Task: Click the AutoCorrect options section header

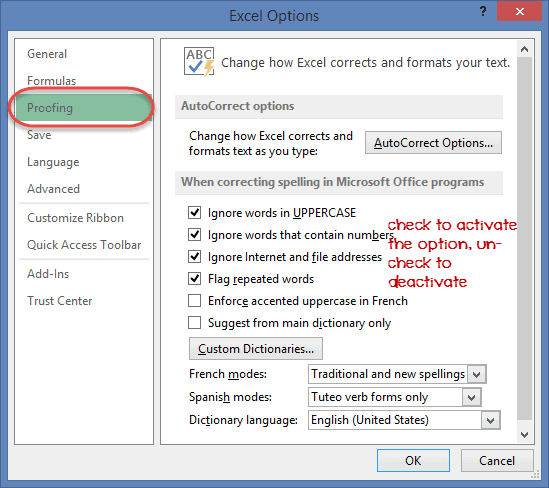Action: coord(339,106)
